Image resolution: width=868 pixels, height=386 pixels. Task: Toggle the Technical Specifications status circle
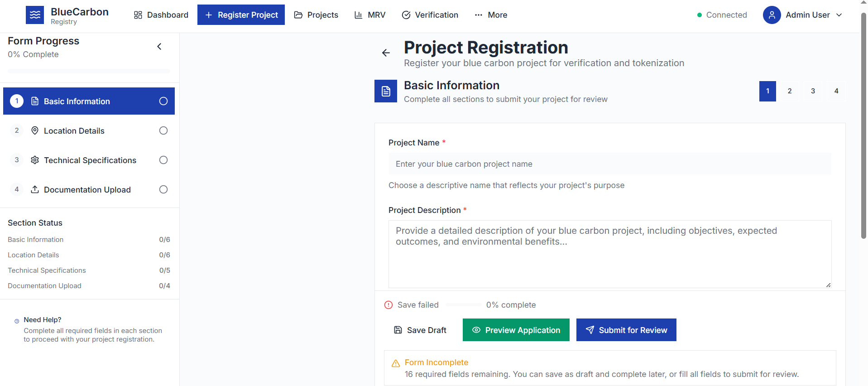[163, 160]
